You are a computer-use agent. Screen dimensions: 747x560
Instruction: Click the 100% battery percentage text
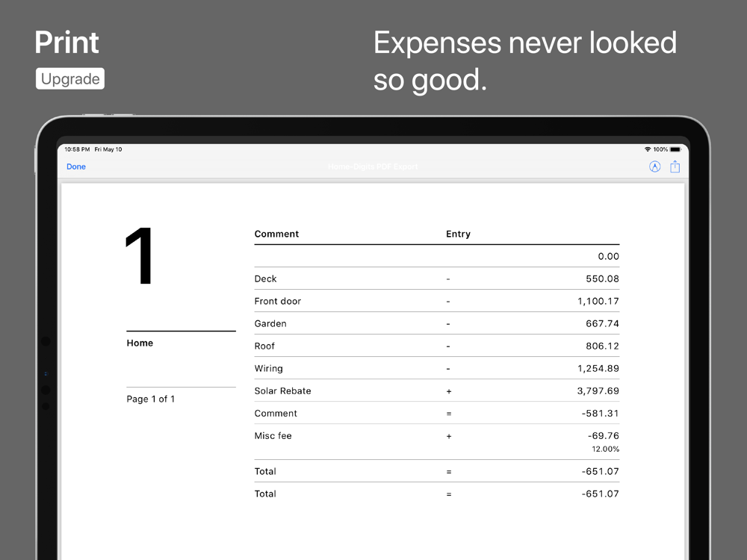660,149
